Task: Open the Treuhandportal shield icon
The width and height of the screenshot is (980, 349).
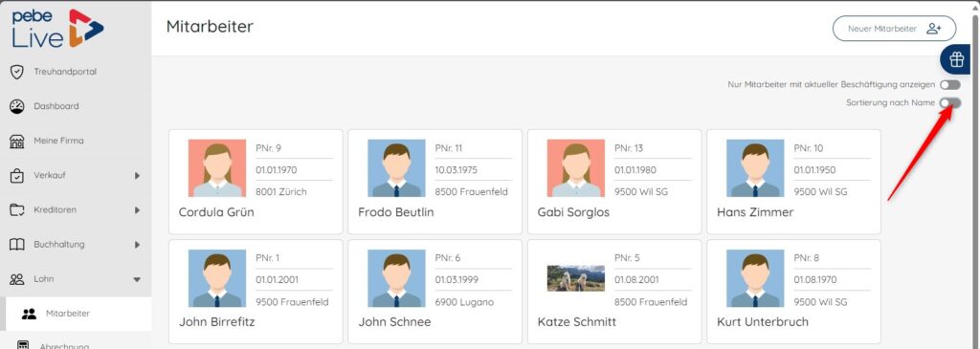Action: [17, 72]
